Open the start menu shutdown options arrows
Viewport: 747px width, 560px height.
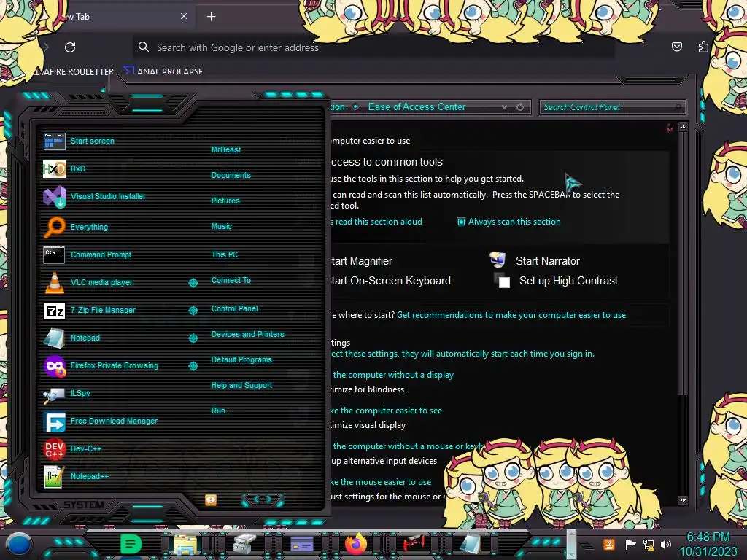point(263,499)
